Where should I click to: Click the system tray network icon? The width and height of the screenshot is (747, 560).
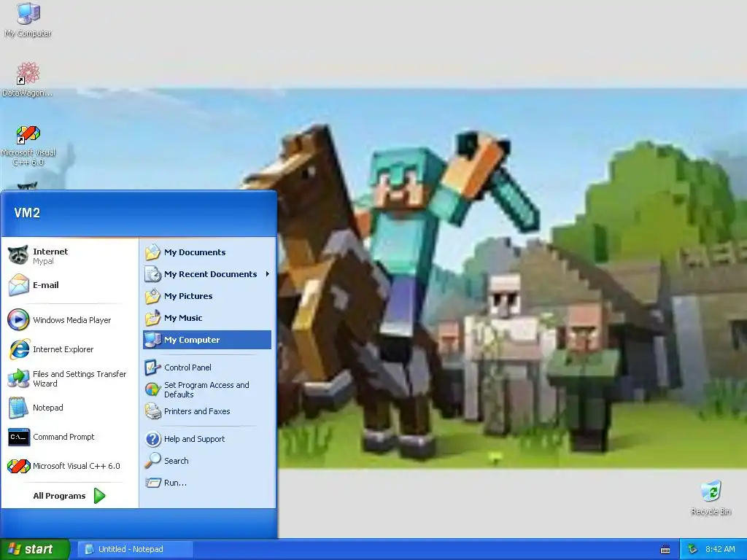693,549
